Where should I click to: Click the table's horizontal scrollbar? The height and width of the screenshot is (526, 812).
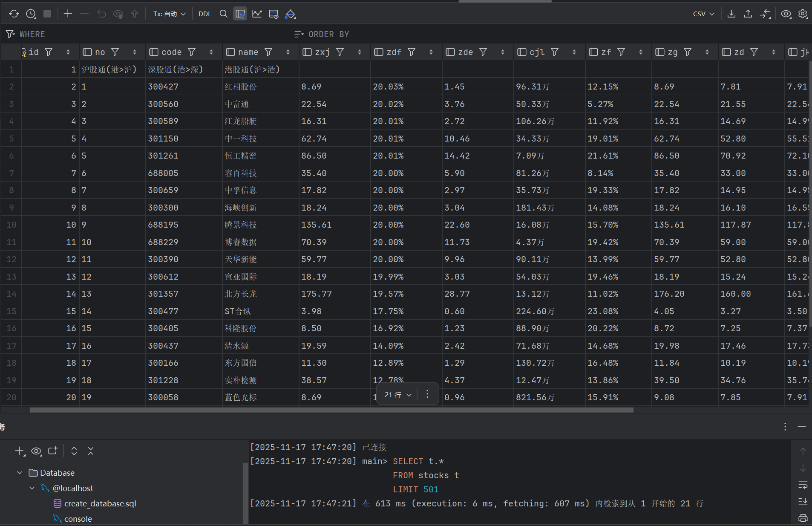(x=331, y=410)
